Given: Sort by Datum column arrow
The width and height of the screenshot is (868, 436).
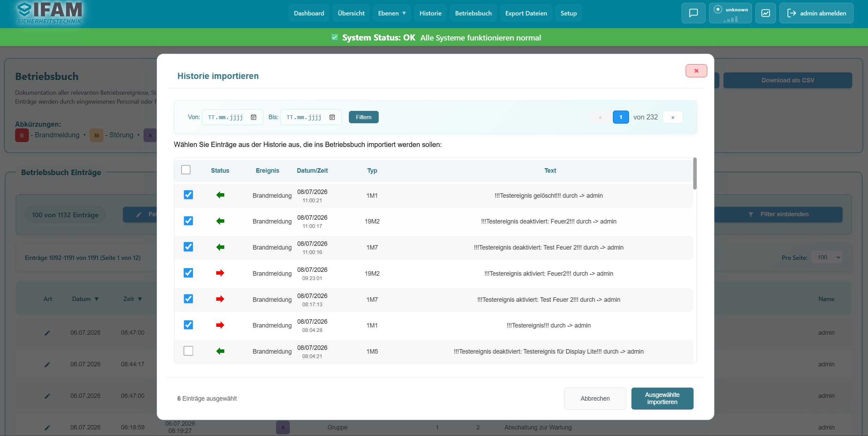Looking at the screenshot, I should coord(96,299).
